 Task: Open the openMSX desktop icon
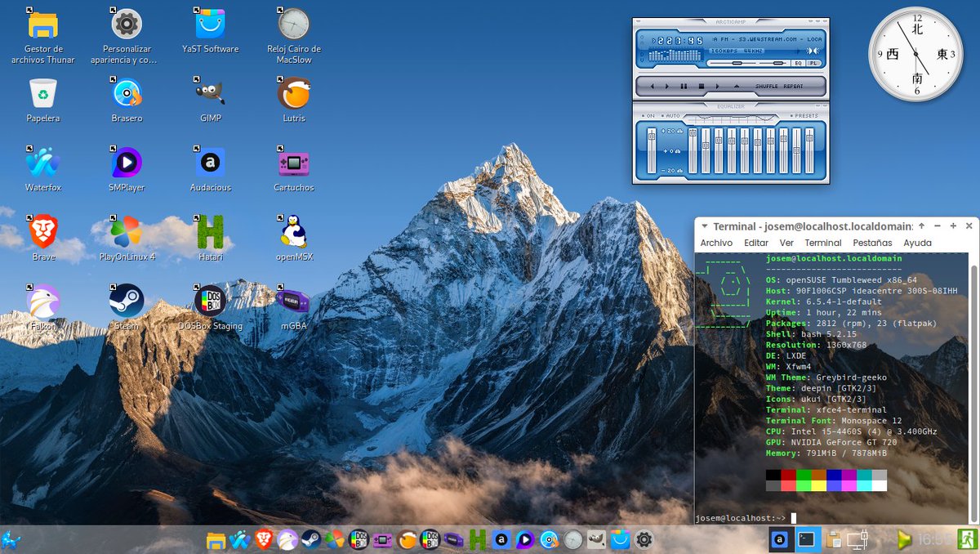294,239
